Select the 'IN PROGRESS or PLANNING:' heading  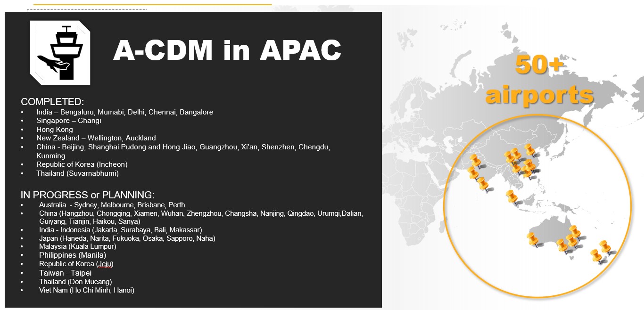pos(87,195)
